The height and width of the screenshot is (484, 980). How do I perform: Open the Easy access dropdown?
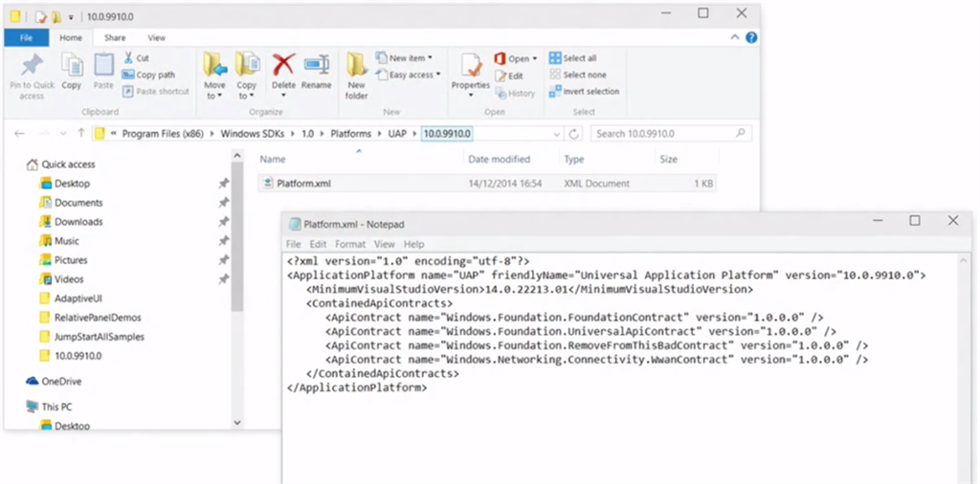[408, 75]
